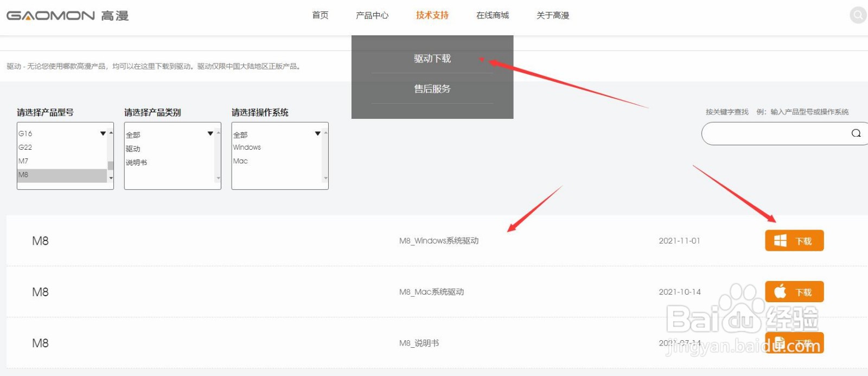Click M8_Mac系统驱动 file name

tap(432, 292)
